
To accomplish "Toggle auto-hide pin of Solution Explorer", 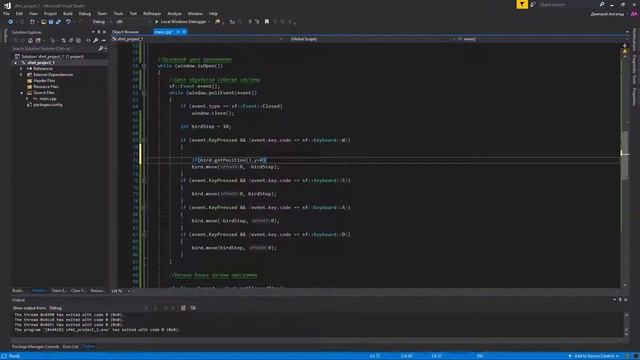I will (98, 32).
